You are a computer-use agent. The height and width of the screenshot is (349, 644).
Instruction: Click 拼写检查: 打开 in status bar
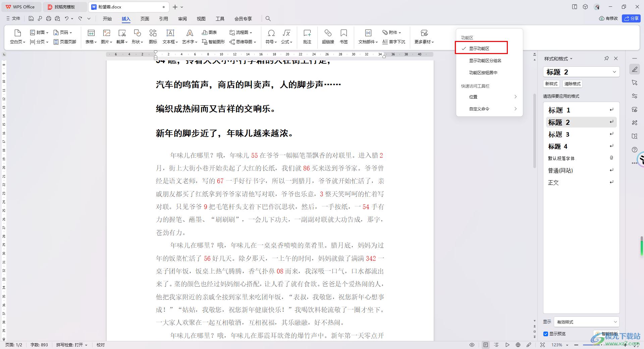pos(71,345)
